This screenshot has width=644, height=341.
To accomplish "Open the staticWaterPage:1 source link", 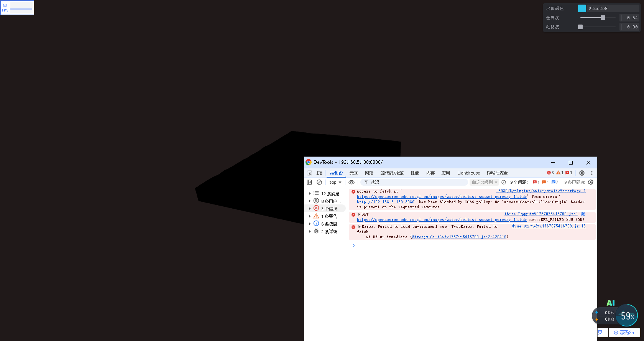I will click(541, 191).
